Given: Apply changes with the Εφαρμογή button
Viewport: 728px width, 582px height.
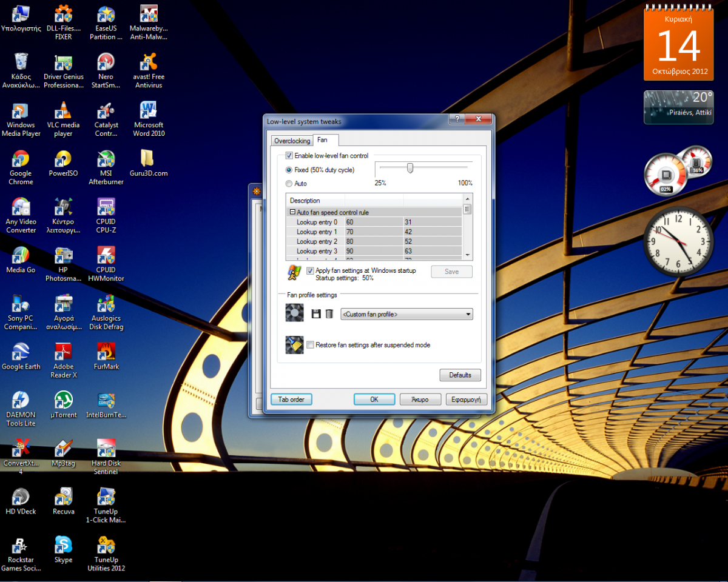Looking at the screenshot, I should click(x=466, y=400).
